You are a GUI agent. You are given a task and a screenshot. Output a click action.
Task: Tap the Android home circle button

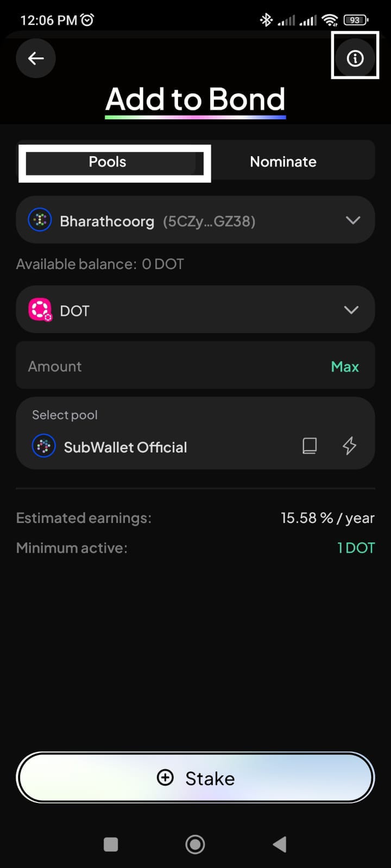point(195,844)
